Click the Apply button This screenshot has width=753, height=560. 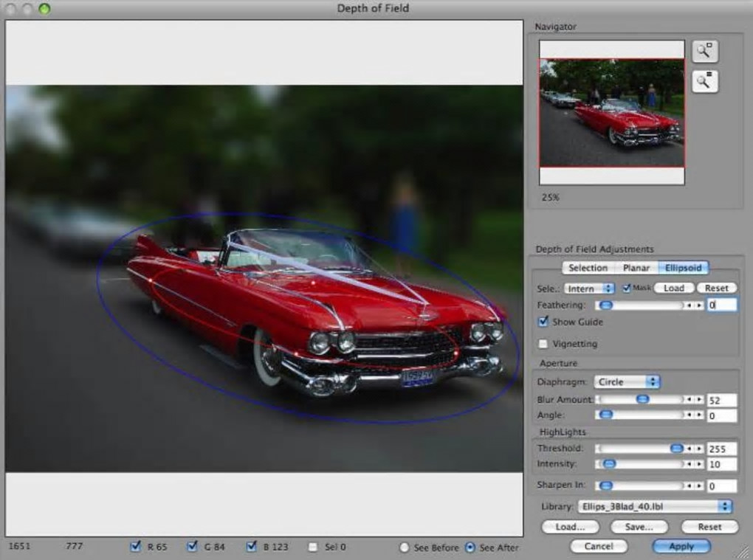coord(681,547)
